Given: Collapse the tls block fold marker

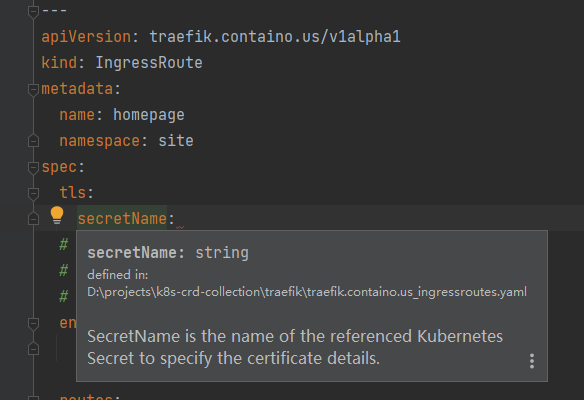Looking at the screenshot, I should coord(33,194).
